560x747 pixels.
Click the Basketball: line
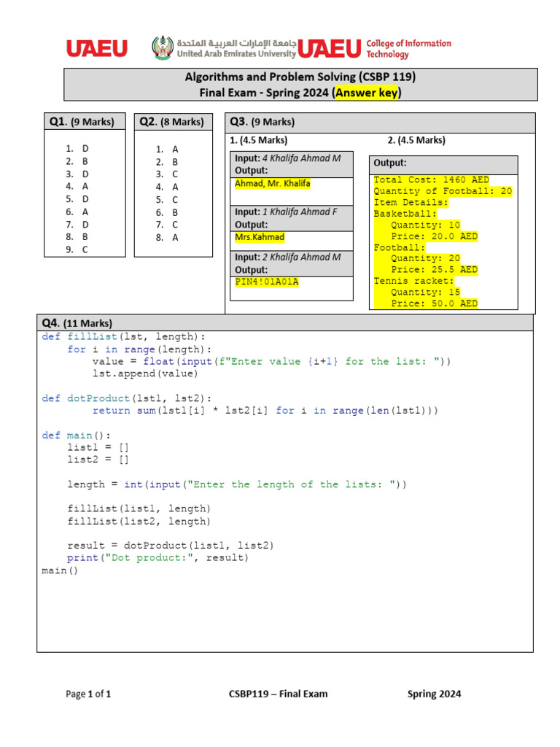click(405, 214)
